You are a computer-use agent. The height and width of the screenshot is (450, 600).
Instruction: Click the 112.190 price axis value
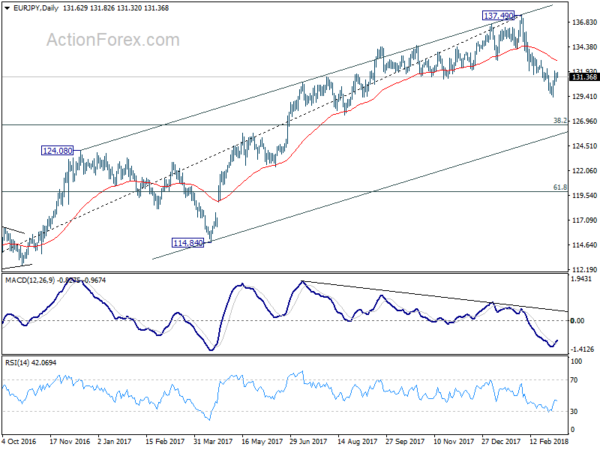point(584,269)
